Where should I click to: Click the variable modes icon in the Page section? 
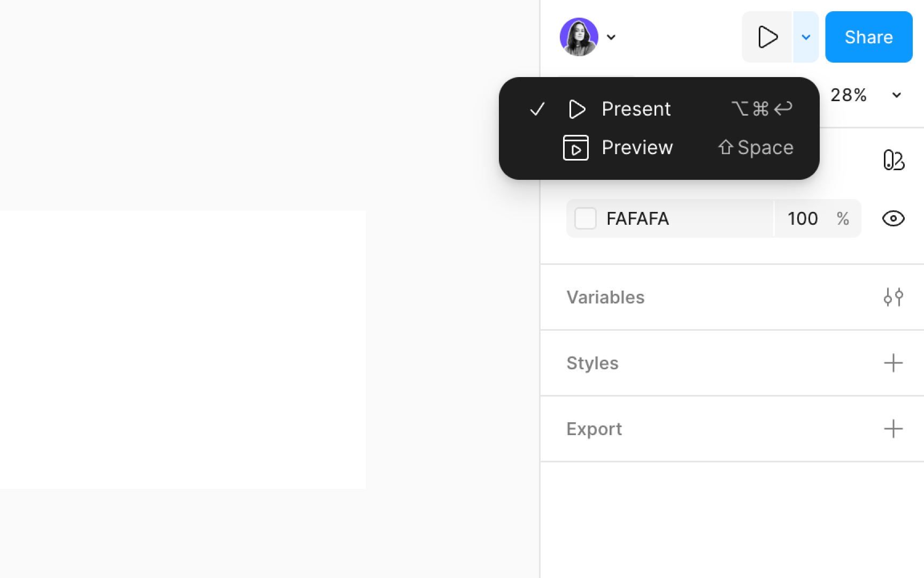pyautogui.click(x=893, y=161)
